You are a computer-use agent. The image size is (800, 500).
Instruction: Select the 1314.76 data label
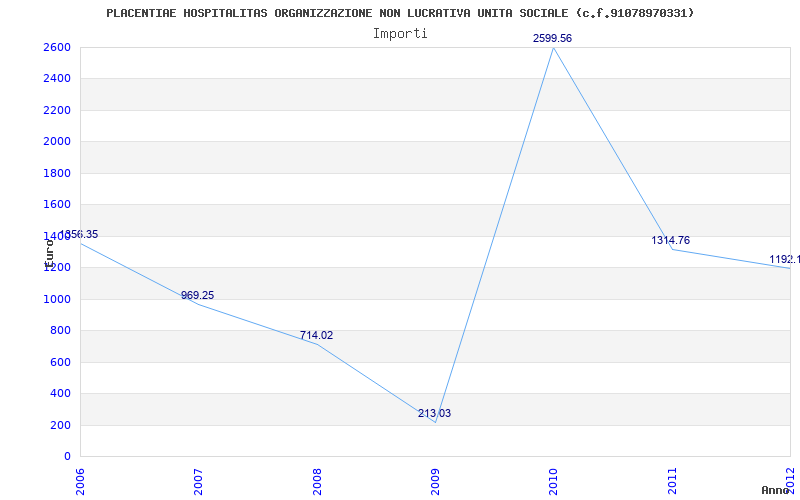pos(670,240)
